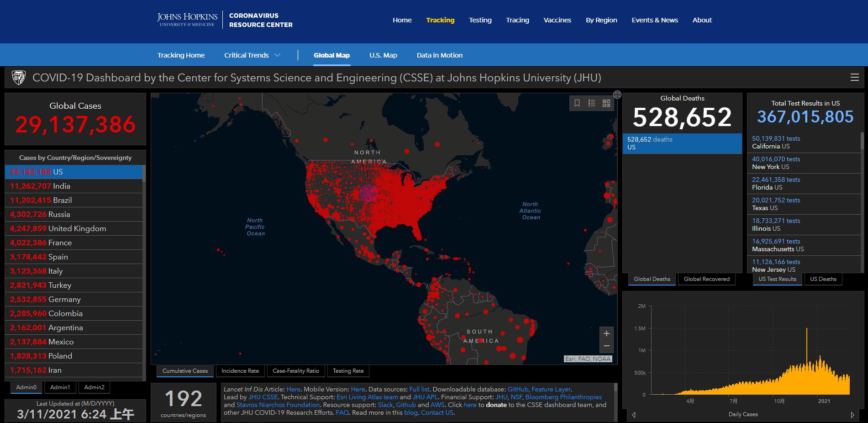Select Germany in the cases list
This screenshot has height=423, width=868.
(74, 299)
